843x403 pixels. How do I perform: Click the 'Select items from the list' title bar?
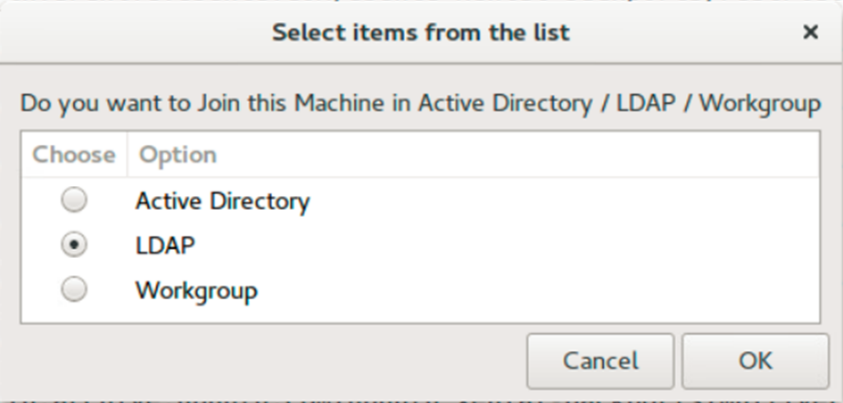click(420, 33)
